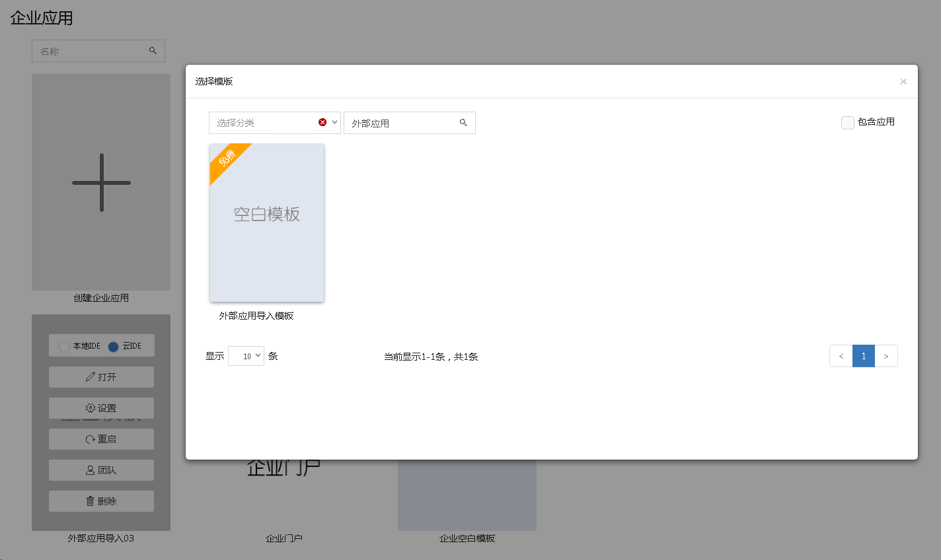This screenshot has height=560, width=941.
Task: Go to the previous page arrow
Action: [841, 356]
